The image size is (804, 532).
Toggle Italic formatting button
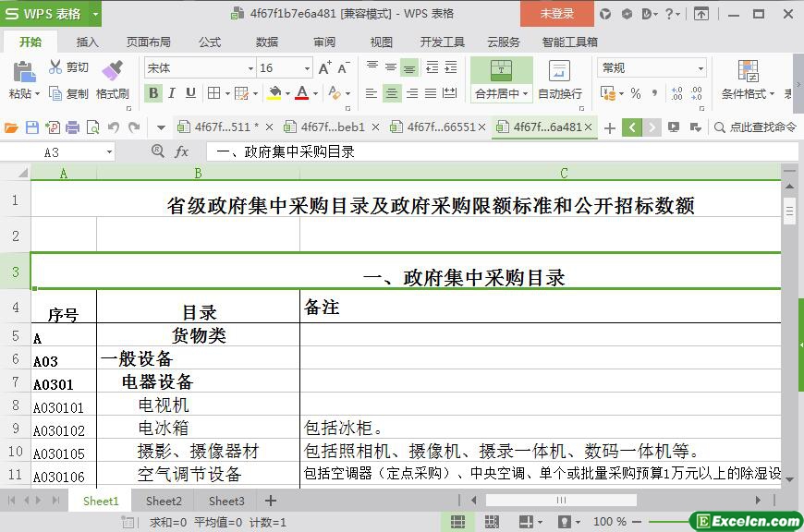tap(173, 93)
